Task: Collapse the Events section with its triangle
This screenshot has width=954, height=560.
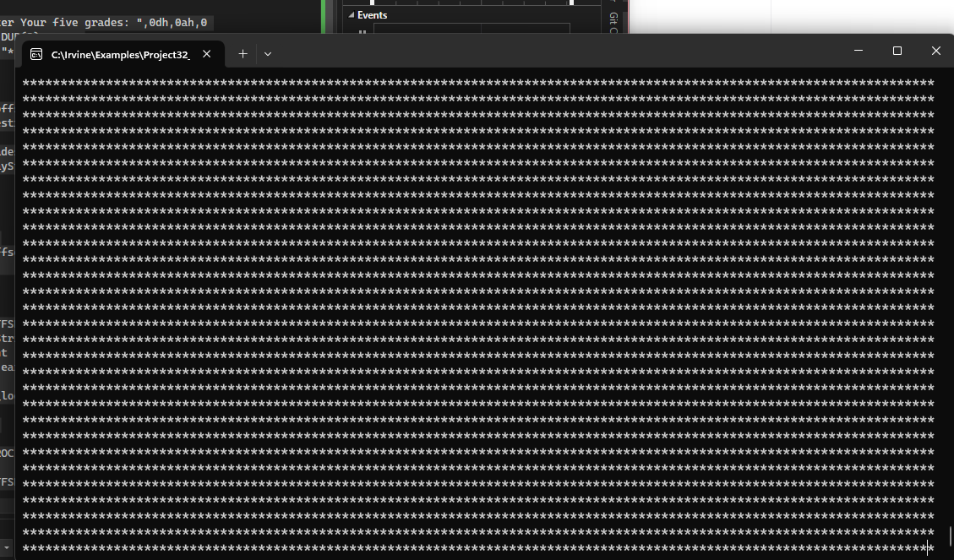Action: tap(352, 14)
